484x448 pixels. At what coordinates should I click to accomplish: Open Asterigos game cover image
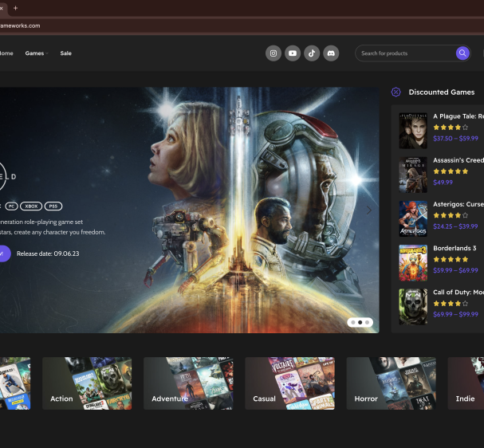tap(413, 218)
